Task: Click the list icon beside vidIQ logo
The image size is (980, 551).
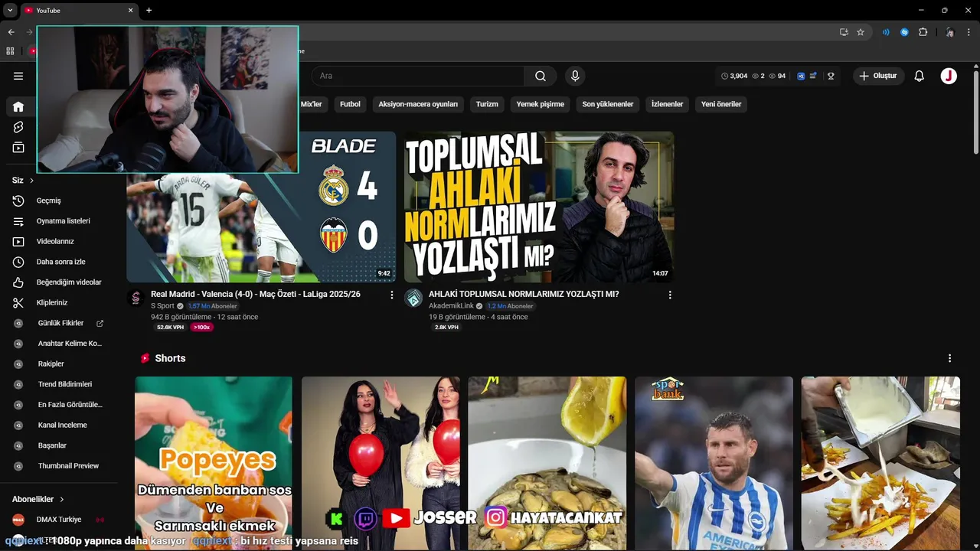Action: pos(813,76)
